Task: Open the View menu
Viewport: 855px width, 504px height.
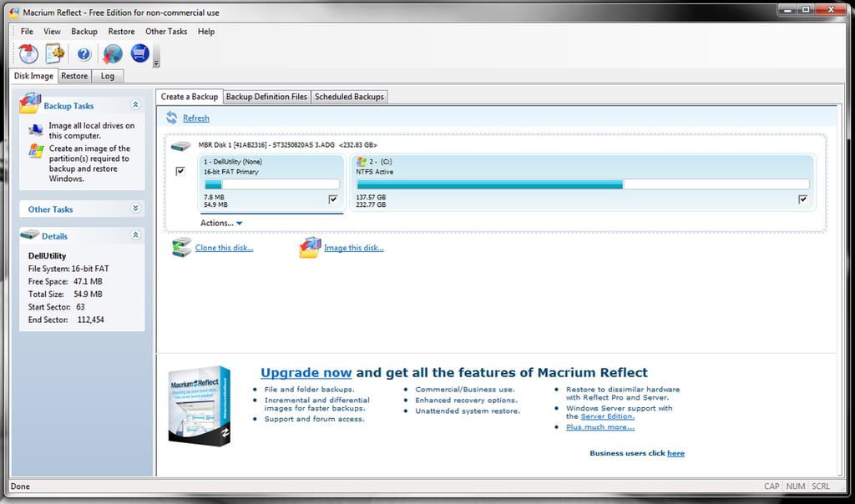Action: pos(52,32)
